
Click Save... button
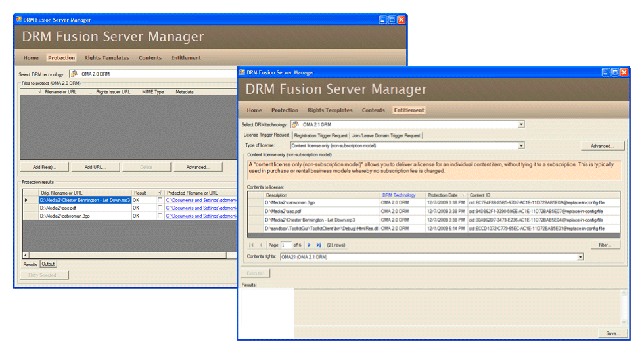coord(612,333)
